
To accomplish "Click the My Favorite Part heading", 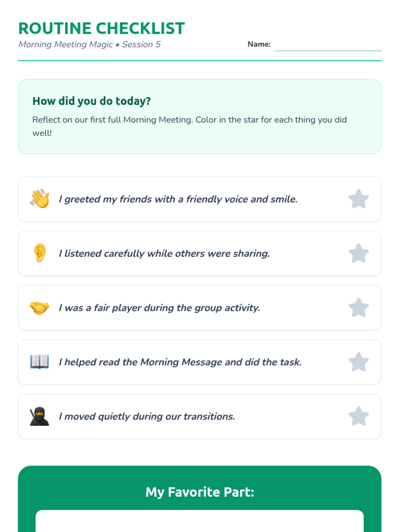I will tap(199, 492).
